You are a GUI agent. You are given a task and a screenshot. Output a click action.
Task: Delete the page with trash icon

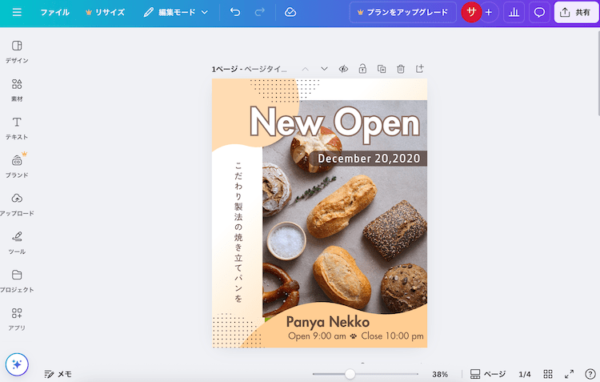tap(401, 69)
